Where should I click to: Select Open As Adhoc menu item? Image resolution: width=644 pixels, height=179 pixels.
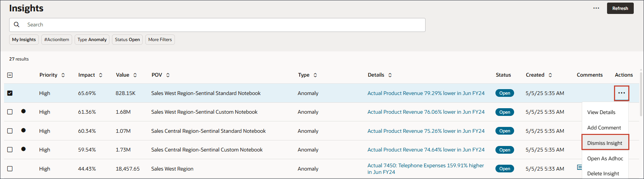coord(605,158)
